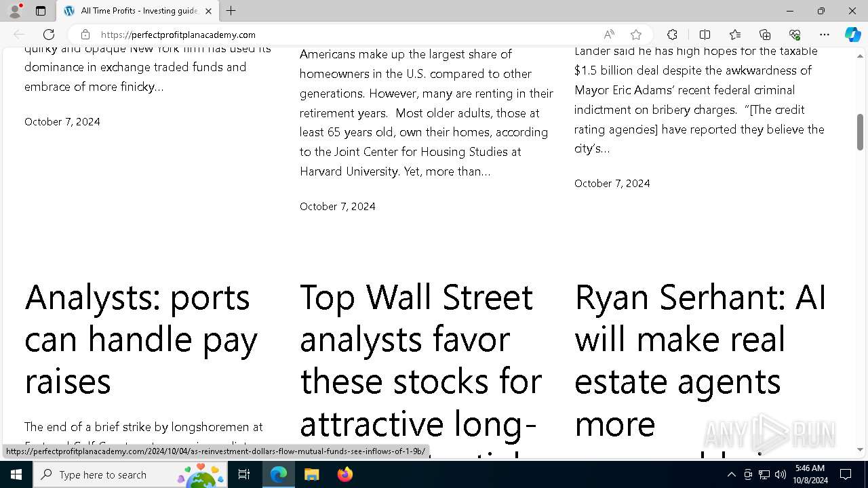Show hidden system tray icons
868x488 pixels.
[x=731, y=474]
